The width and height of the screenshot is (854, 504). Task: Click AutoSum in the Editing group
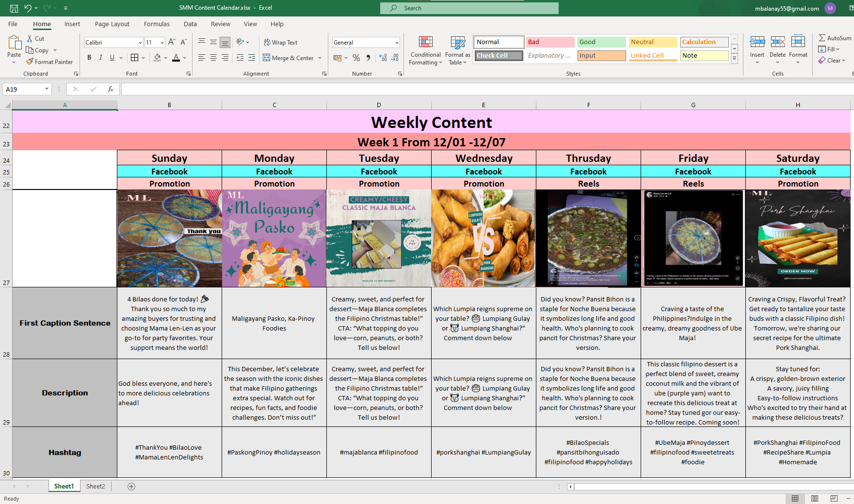[x=835, y=38]
